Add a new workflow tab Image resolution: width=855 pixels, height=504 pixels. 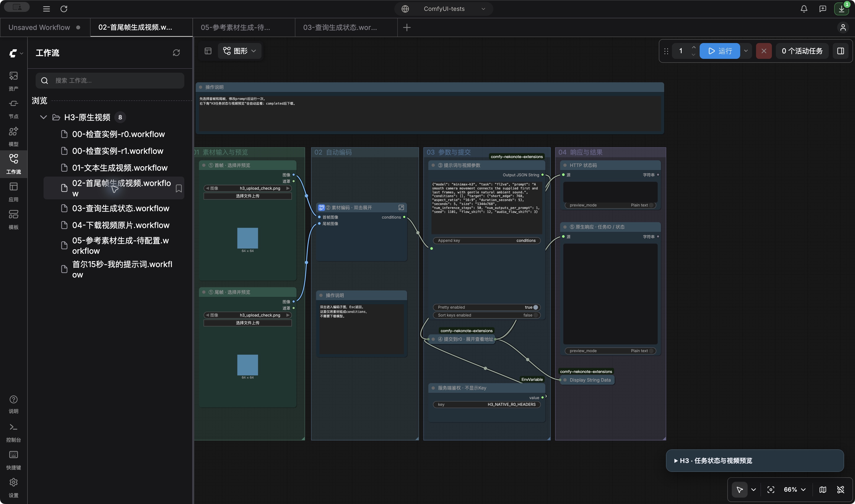click(x=407, y=27)
